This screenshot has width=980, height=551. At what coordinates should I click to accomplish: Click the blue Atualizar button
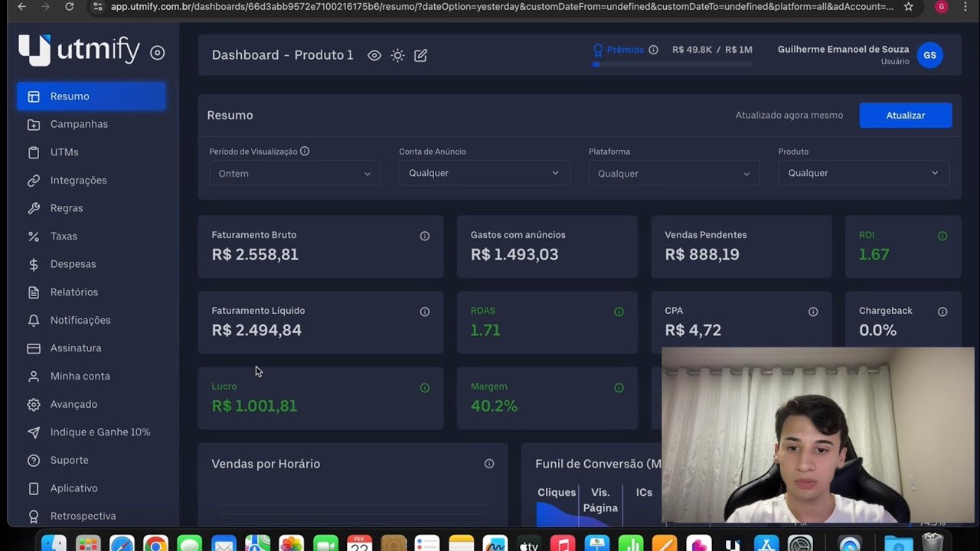[x=906, y=116]
